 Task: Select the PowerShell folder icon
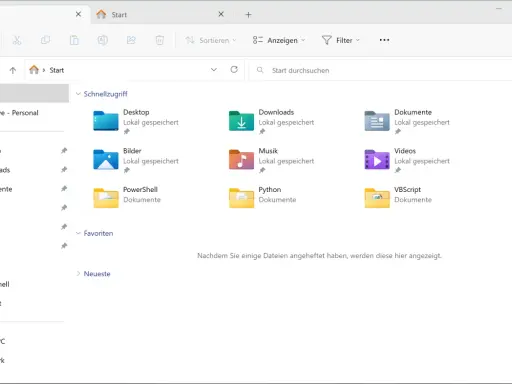pyautogui.click(x=106, y=198)
